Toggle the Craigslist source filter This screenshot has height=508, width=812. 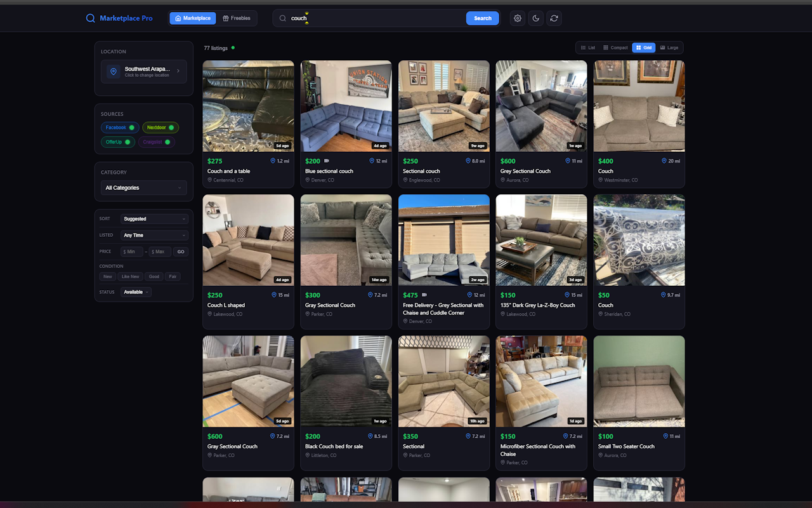(x=157, y=142)
